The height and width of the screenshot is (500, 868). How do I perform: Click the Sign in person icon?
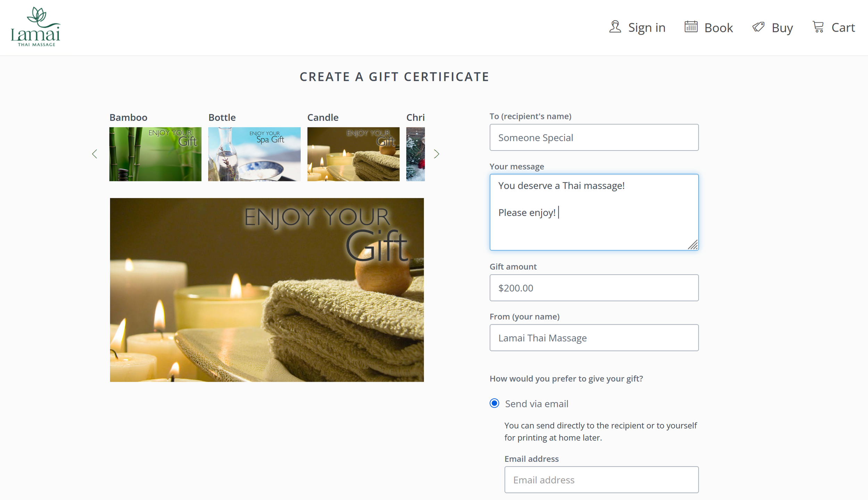click(615, 27)
